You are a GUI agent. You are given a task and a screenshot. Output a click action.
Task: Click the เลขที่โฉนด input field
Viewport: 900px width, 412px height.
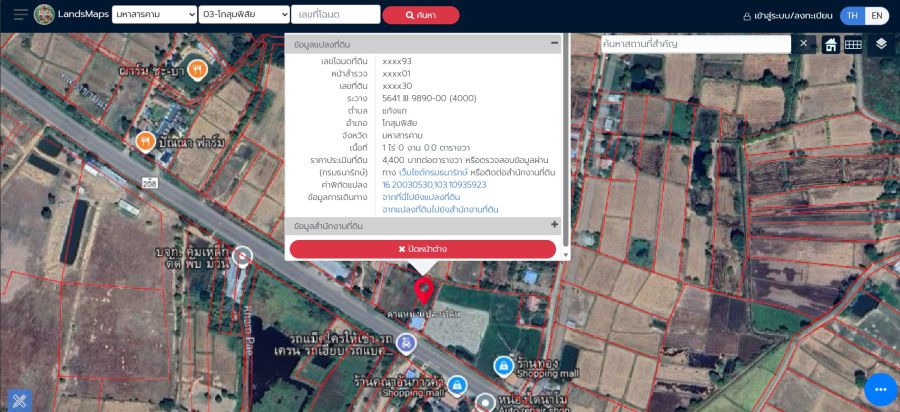(336, 15)
